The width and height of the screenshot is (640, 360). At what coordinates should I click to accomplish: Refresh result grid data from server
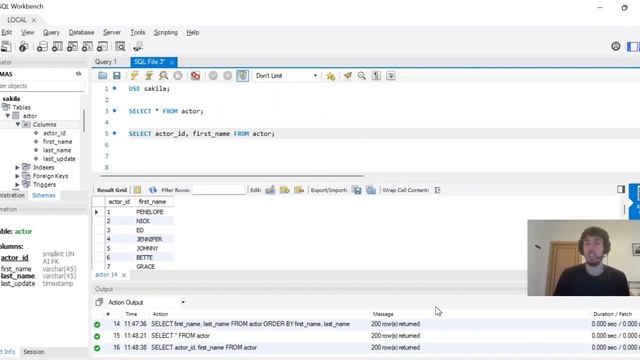(x=153, y=190)
